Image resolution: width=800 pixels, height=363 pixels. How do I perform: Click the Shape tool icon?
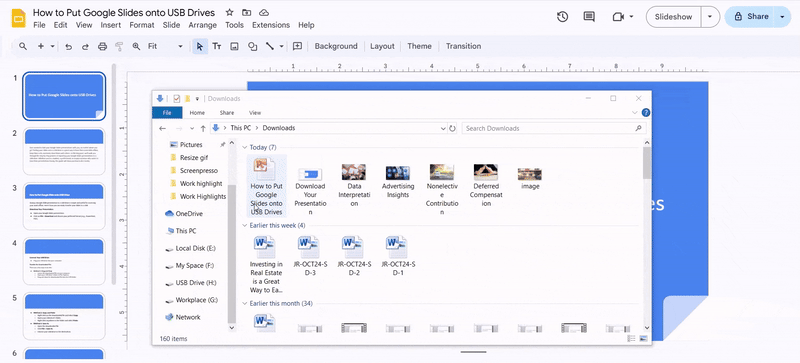tap(252, 46)
